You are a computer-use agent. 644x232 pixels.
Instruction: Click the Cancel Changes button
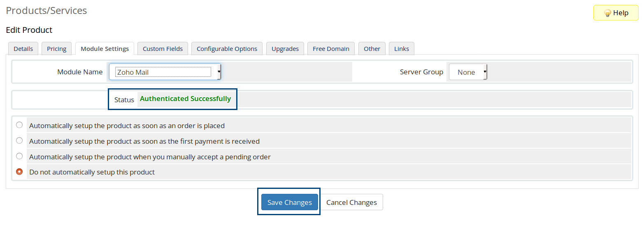point(351,202)
